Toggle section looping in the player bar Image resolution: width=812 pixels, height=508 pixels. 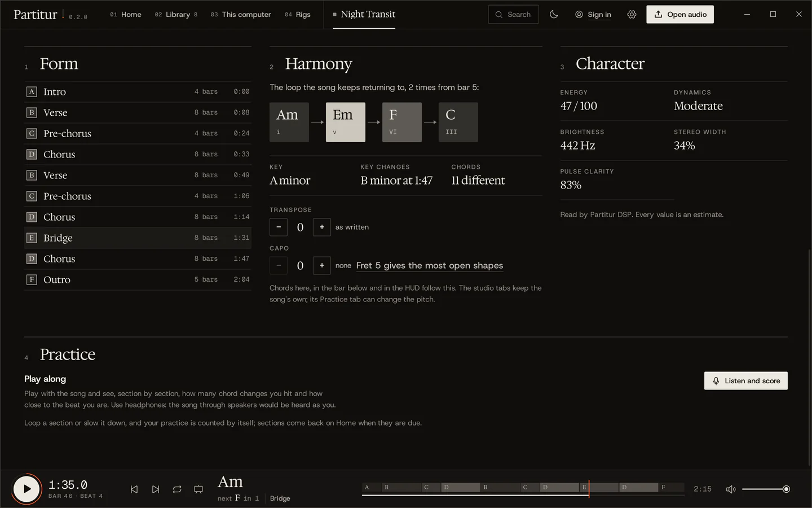177,489
